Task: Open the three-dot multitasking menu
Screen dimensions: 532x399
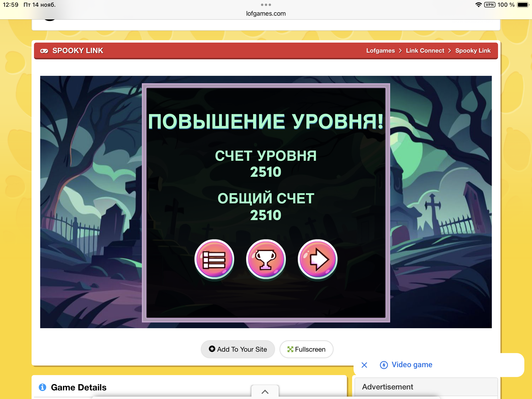Action: (266, 5)
